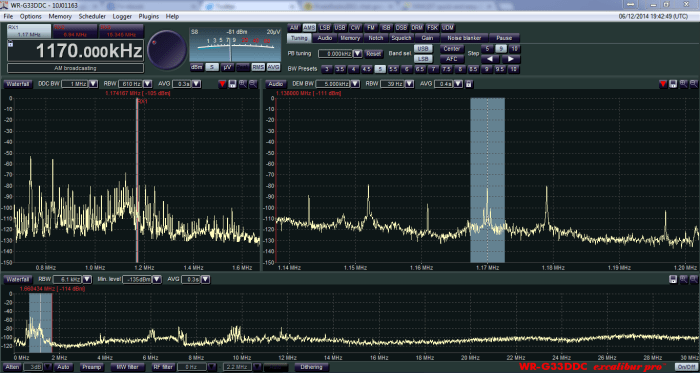Image resolution: width=700 pixels, height=373 pixels.
Task: Zoom in on the wideband 0-30 MHz spectrum
Action: click(683, 279)
